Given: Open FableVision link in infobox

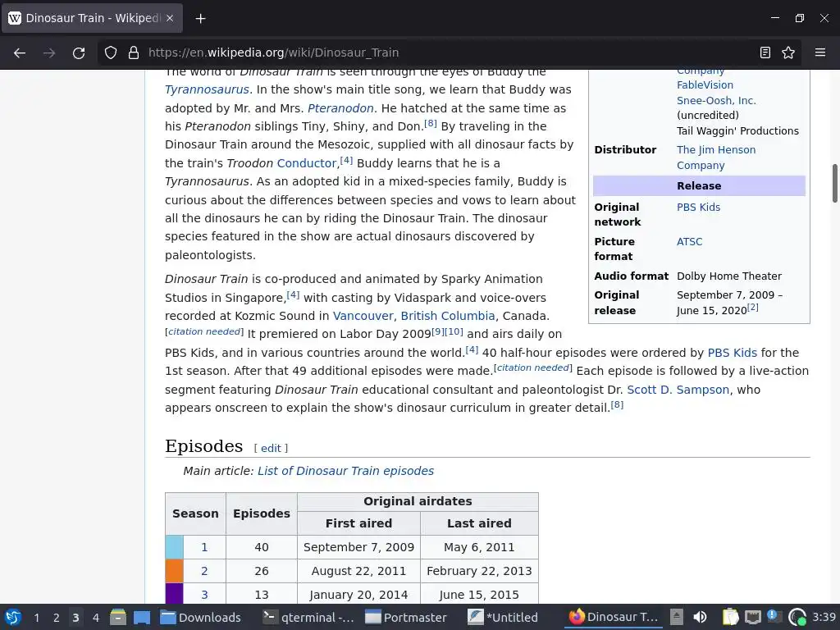Looking at the screenshot, I should click(705, 84).
